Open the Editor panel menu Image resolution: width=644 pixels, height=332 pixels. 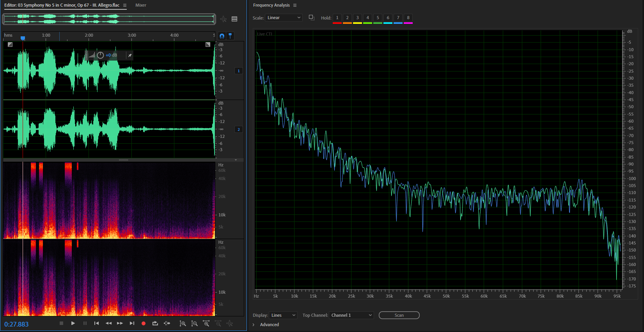[x=125, y=5]
